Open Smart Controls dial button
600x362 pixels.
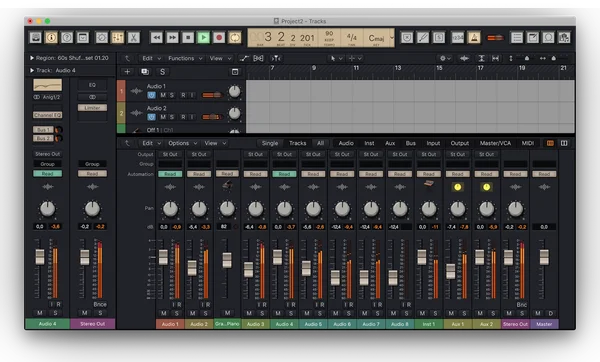pyautogui.click(x=102, y=38)
